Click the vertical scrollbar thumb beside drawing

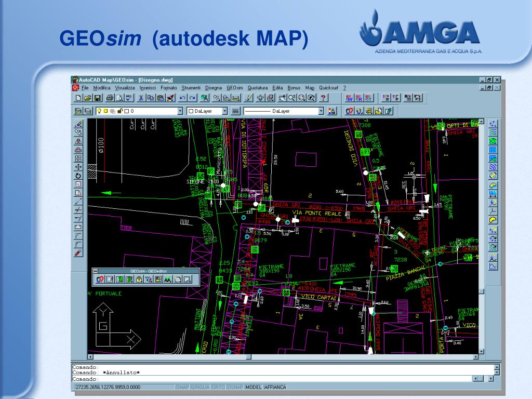[481, 291]
